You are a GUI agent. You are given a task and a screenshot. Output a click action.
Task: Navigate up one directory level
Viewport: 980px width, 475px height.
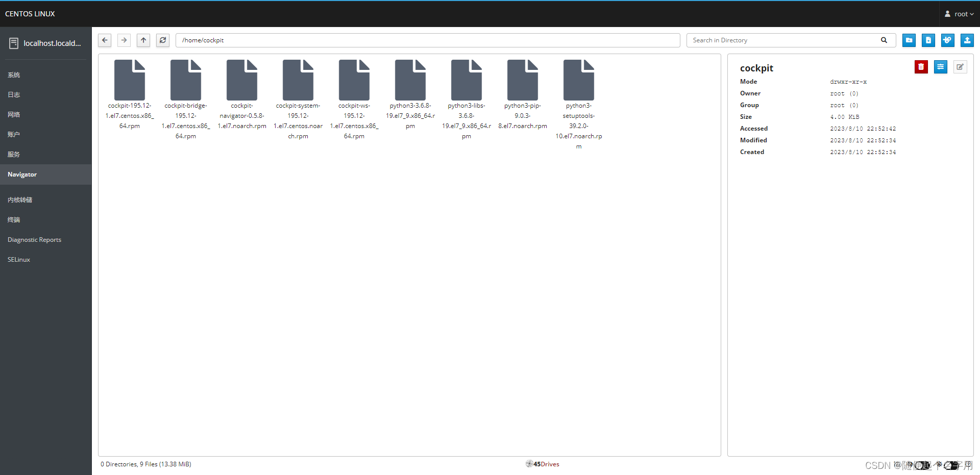pos(143,40)
